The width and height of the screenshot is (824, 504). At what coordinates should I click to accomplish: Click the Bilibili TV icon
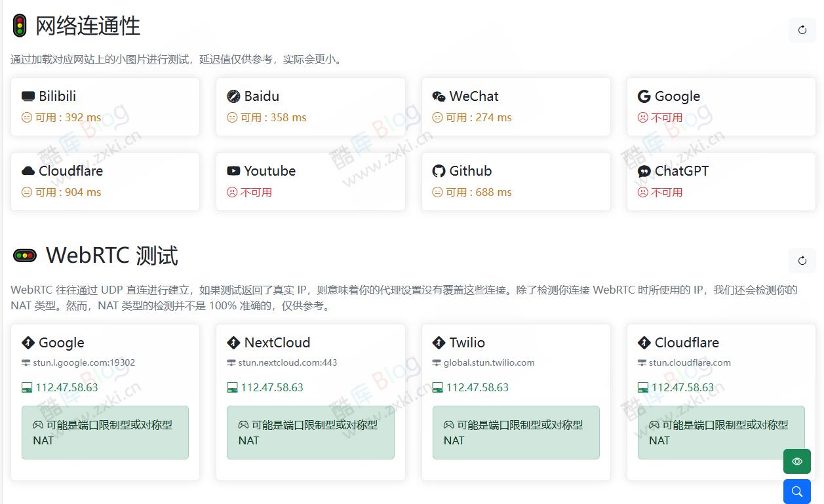tap(28, 96)
